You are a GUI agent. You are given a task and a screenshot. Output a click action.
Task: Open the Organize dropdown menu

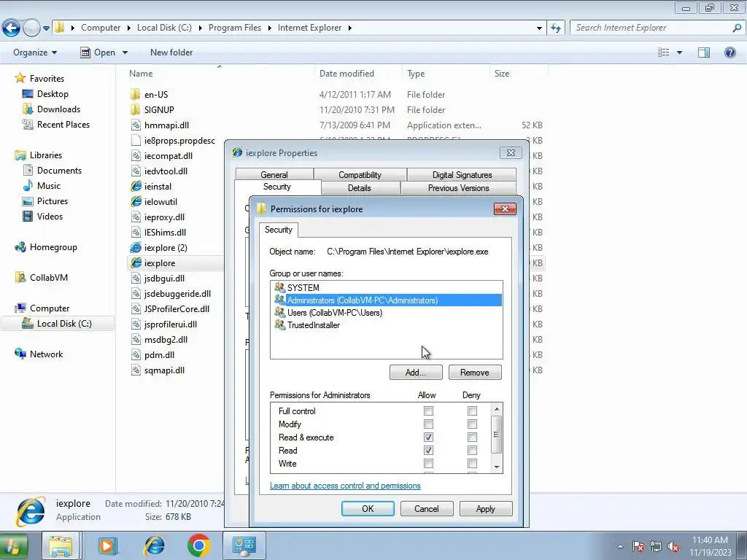(x=35, y=52)
